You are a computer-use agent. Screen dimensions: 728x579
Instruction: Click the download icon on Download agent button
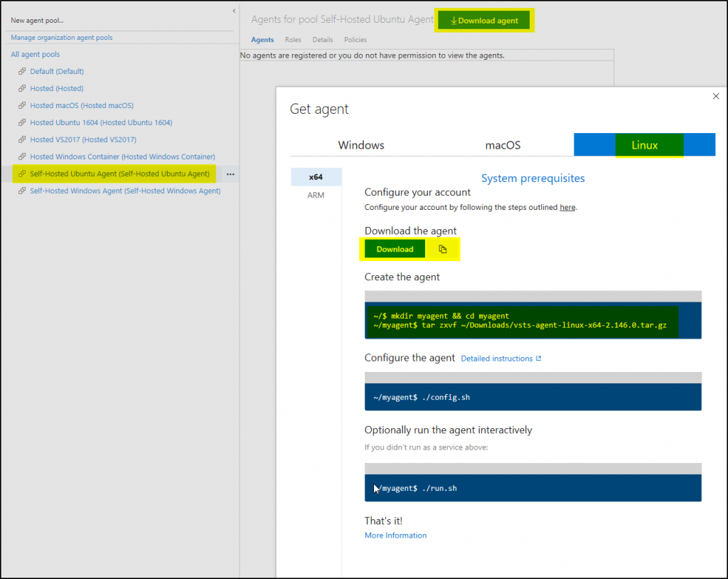(452, 20)
